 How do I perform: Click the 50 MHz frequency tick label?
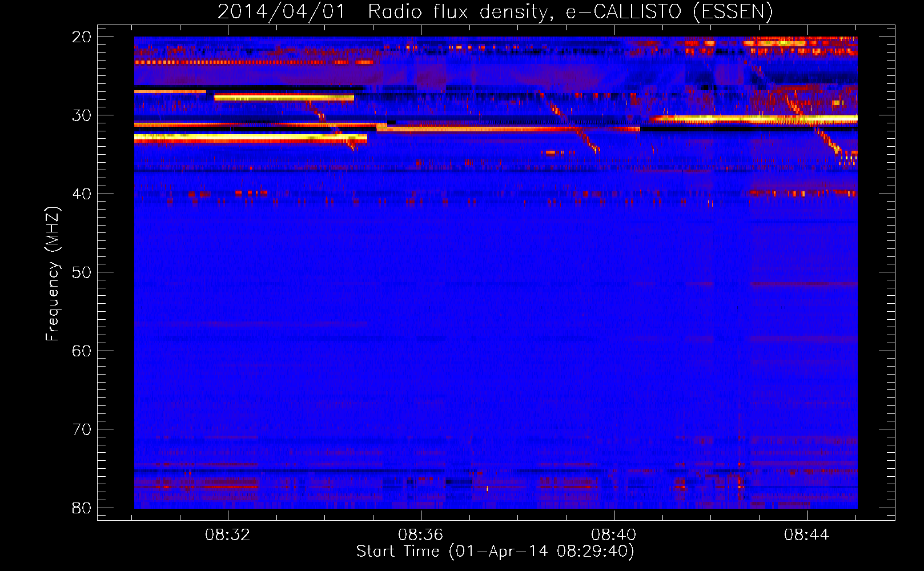point(82,272)
